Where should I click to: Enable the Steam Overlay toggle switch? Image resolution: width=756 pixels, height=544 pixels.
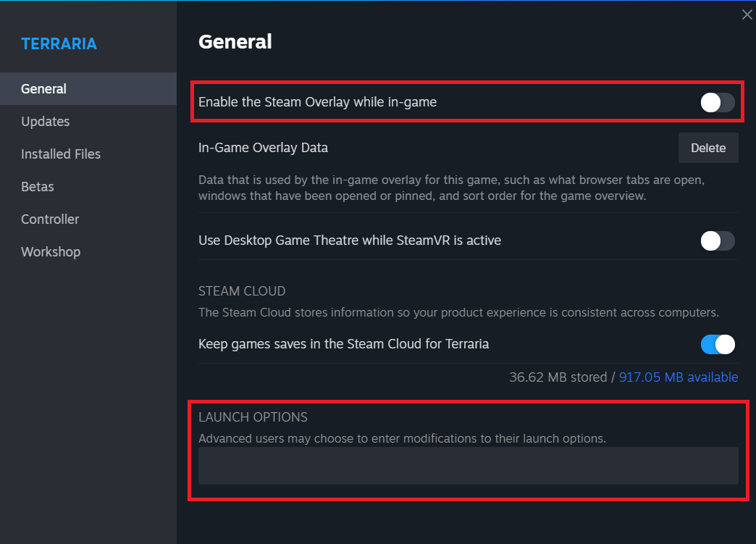click(x=717, y=103)
